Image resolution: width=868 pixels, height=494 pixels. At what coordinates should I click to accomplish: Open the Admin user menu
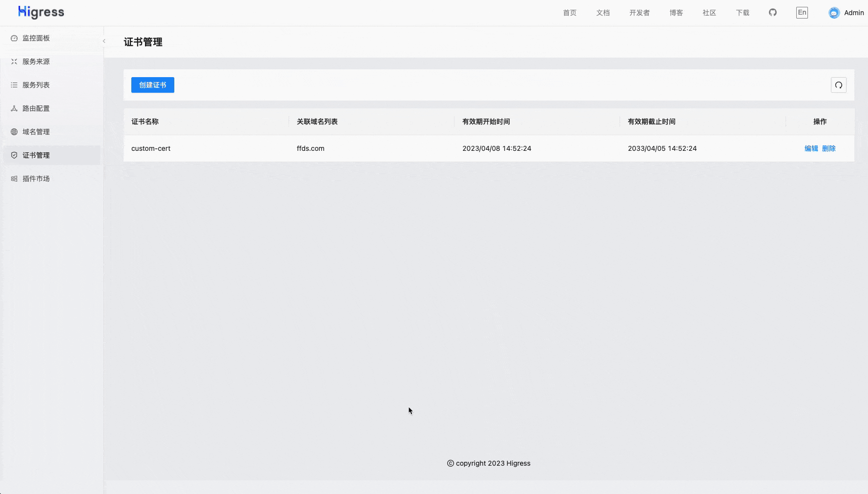point(847,13)
